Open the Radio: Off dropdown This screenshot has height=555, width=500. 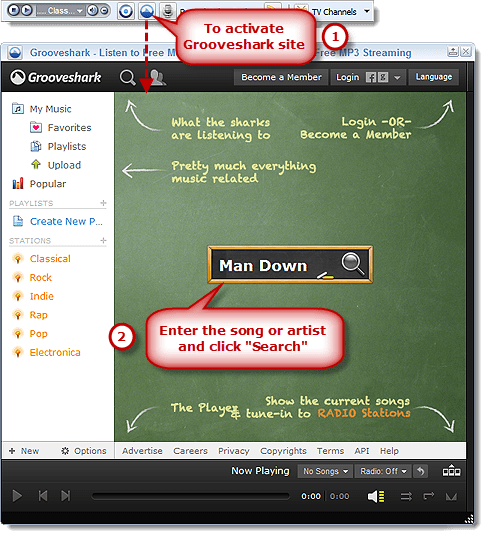[383, 471]
